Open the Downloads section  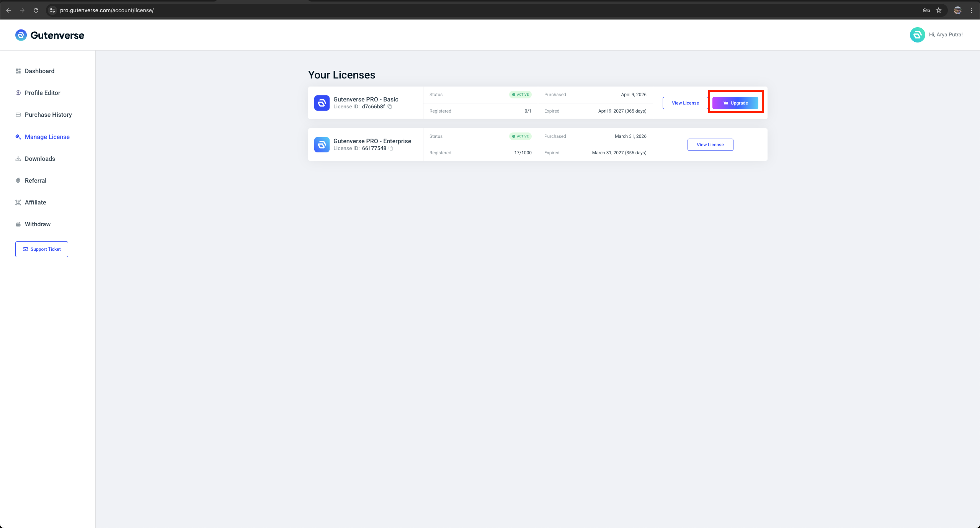click(x=40, y=159)
